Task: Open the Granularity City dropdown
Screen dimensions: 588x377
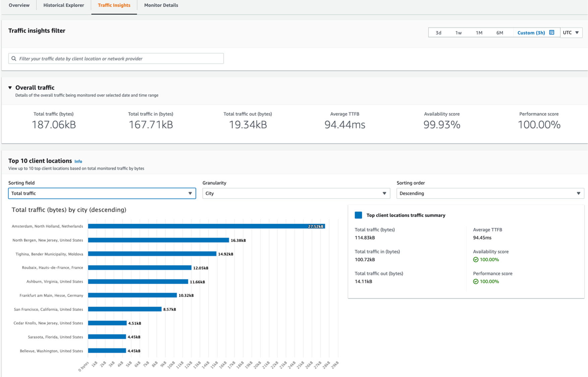Action: [x=296, y=193]
